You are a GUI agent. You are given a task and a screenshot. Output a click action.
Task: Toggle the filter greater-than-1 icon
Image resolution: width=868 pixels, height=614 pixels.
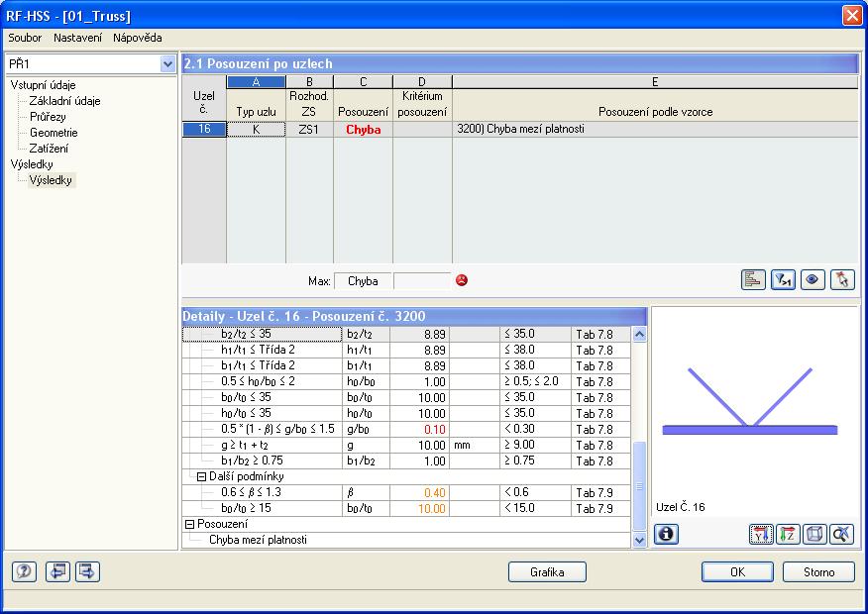(783, 280)
